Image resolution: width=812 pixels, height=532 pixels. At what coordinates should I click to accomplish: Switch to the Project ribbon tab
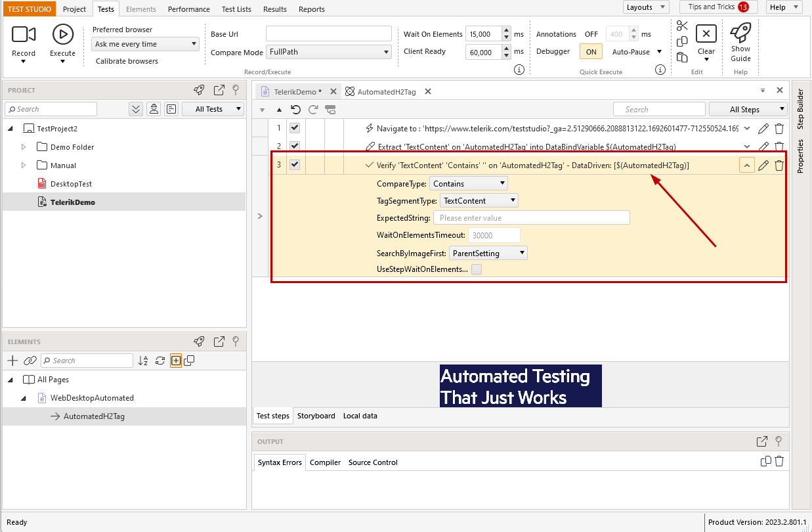point(74,9)
